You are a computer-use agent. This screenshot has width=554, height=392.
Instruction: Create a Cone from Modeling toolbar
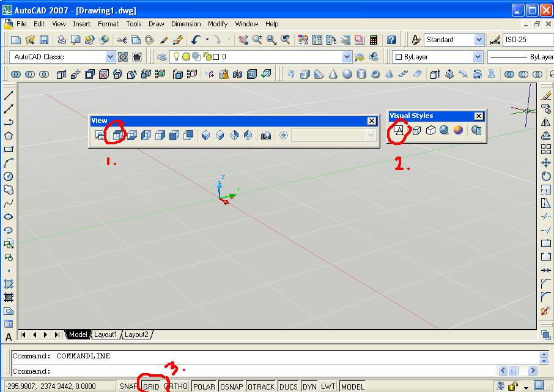(333, 74)
